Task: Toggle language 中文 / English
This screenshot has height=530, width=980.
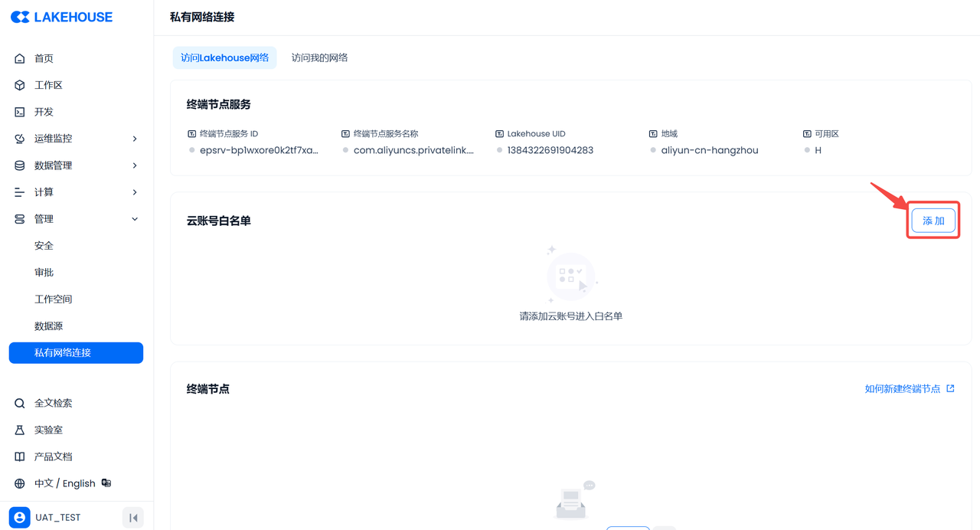Action: pyautogui.click(x=65, y=483)
